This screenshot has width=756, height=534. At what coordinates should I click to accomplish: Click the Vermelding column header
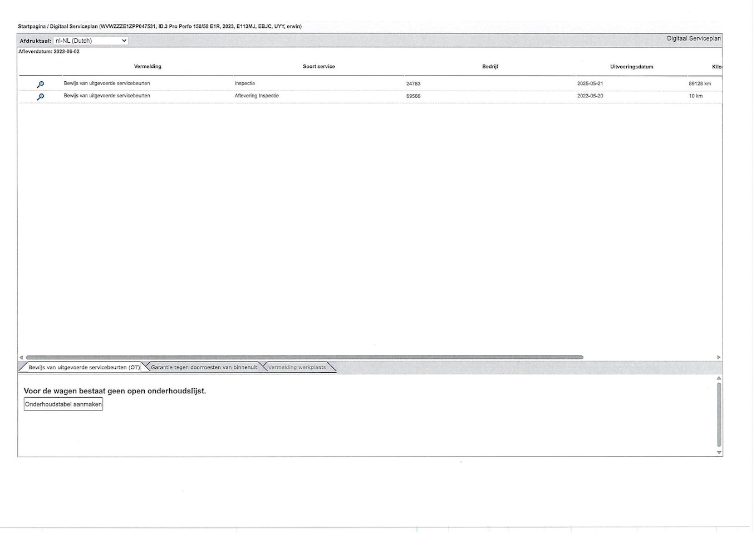[x=148, y=67]
